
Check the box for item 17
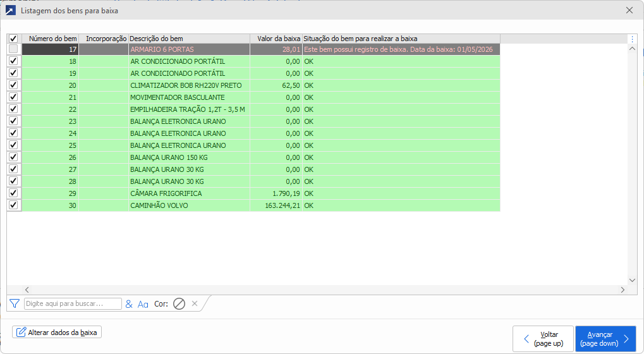13,49
